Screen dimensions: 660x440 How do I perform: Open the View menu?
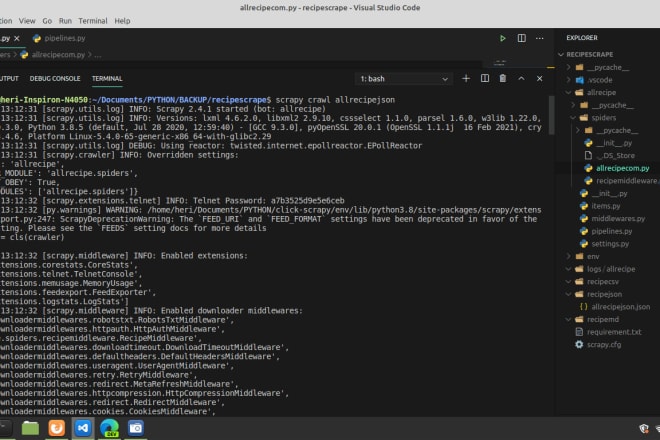click(27, 21)
